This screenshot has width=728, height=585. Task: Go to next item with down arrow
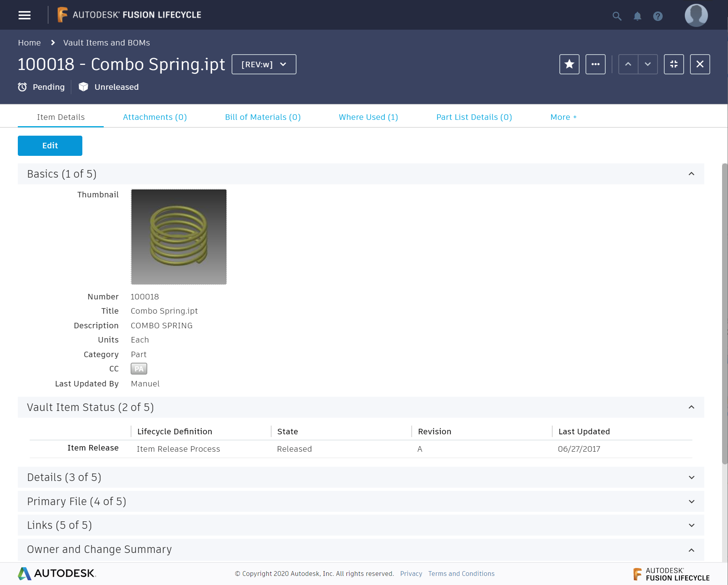[x=648, y=64]
